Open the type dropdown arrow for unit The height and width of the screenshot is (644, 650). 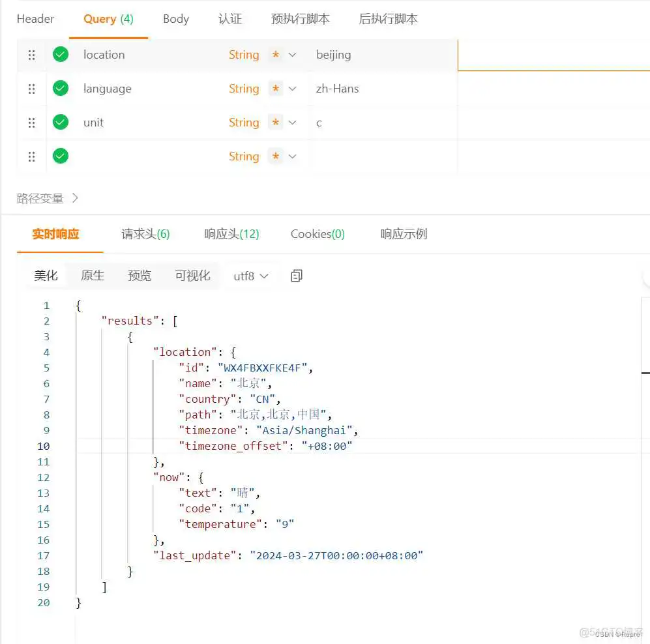pos(292,123)
